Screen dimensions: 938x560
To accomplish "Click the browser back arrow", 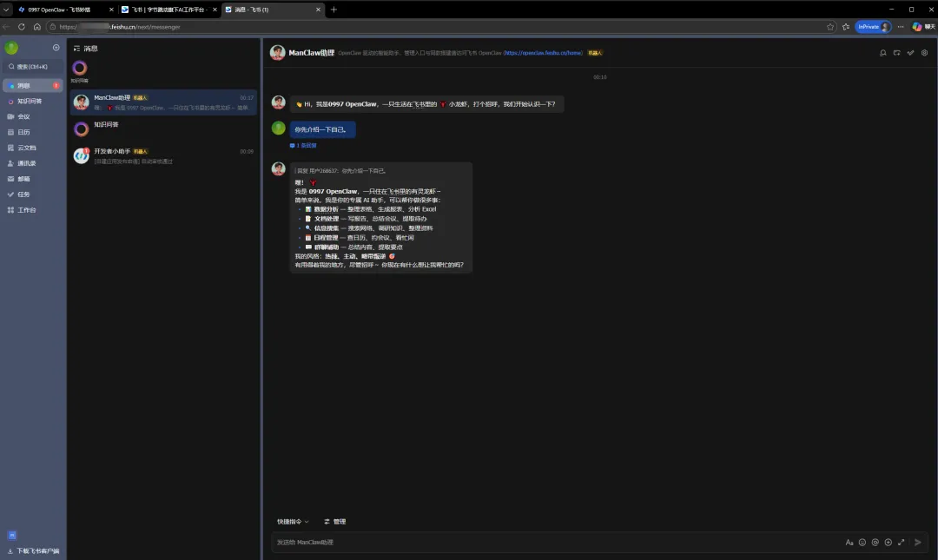I will tap(6, 27).
